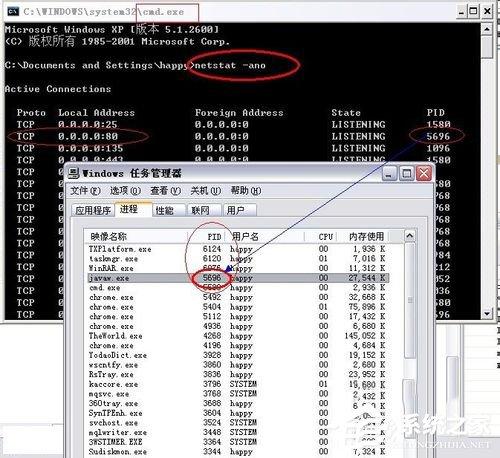The height and width of the screenshot is (458, 500).
Task: Open the 查看(V) menu
Action: (x=165, y=191)
